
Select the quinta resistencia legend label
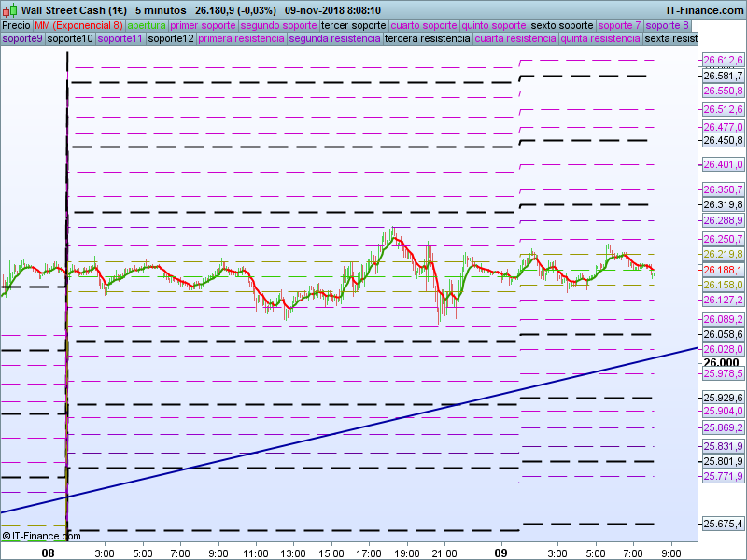click(600, 39)
